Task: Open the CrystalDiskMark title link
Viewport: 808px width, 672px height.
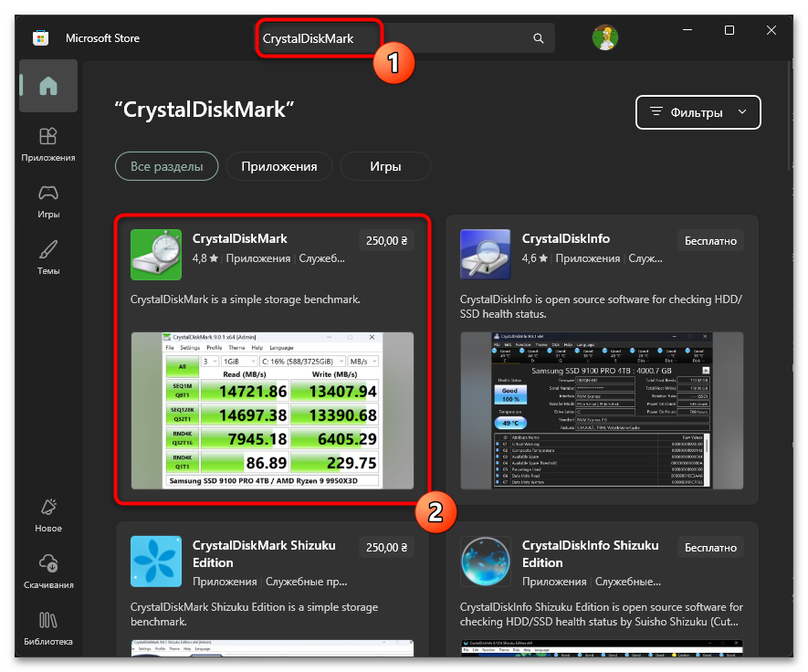Action: click(x=239, y=238)
